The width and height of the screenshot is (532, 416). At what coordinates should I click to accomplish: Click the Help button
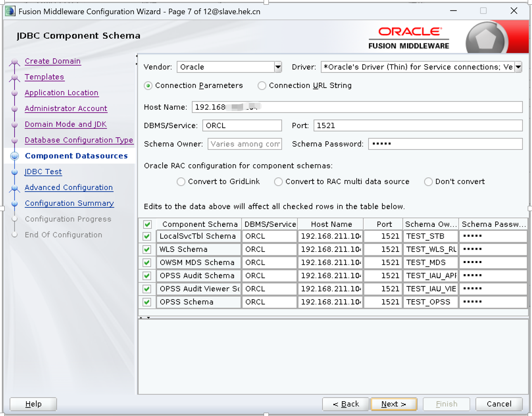[x=33, y=404]
